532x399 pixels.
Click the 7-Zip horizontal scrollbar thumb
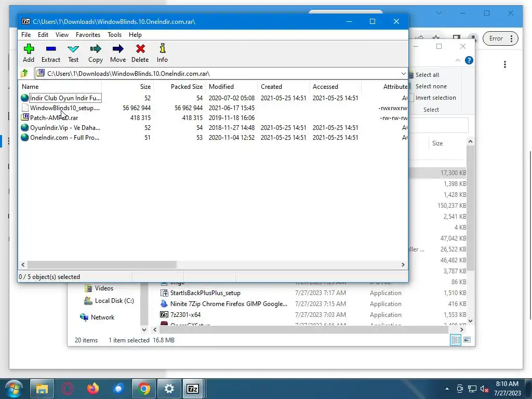[102, 264]
